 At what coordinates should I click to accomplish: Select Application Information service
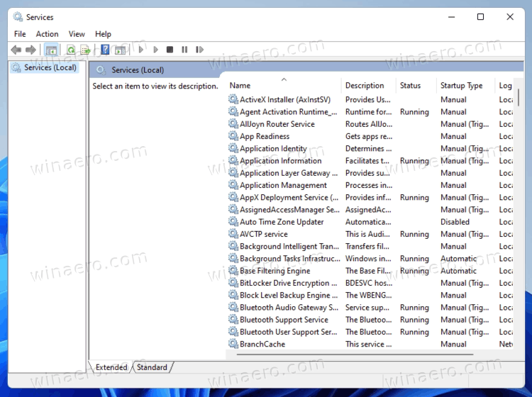370,160
